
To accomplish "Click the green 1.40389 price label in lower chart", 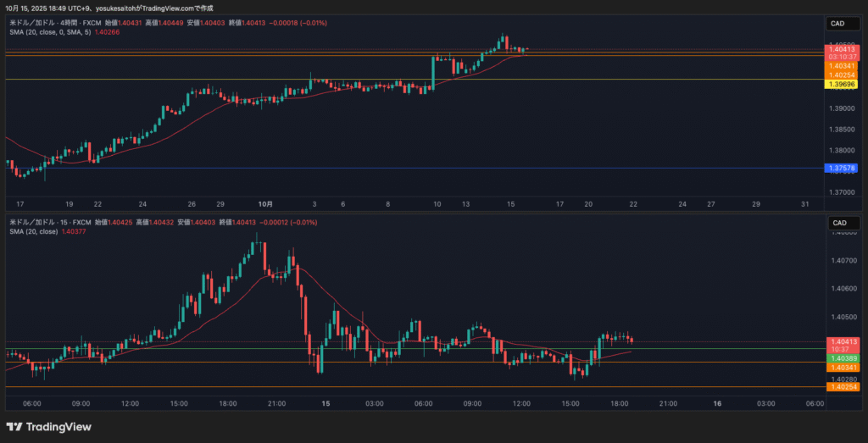I will pos(841,359).
